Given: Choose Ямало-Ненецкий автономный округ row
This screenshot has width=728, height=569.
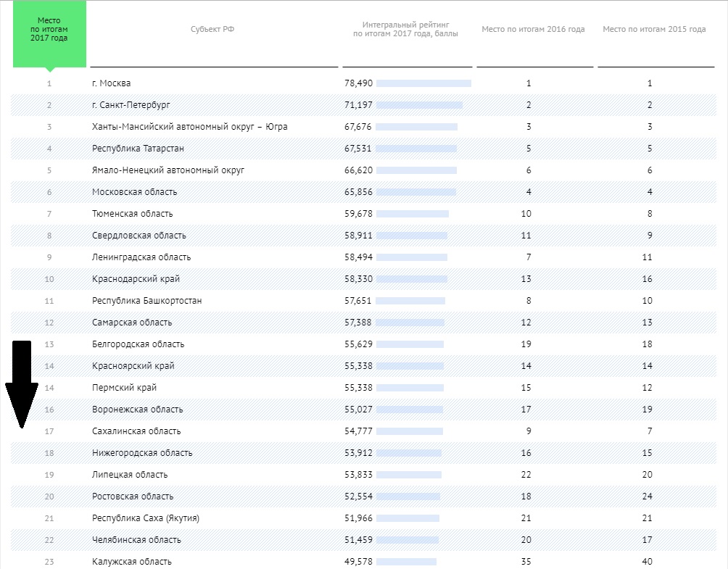Looking at the screenshot, I should [x=168, y=170].
